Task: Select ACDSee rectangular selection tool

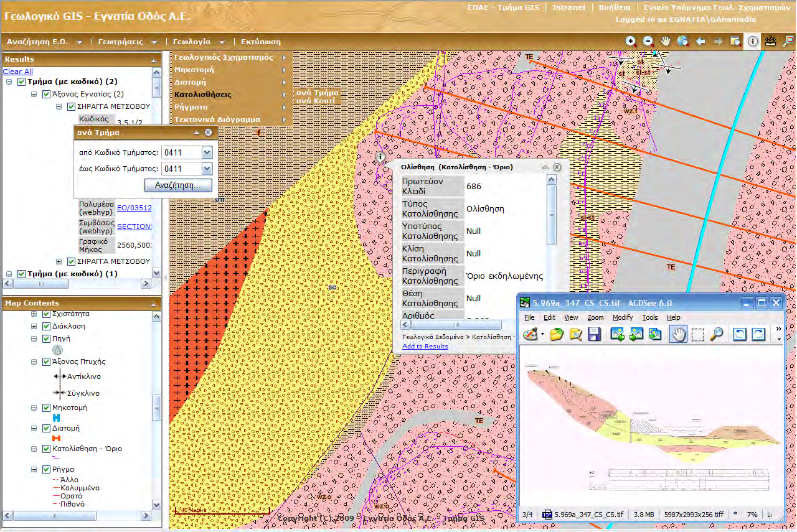Action: coord(697,334)
